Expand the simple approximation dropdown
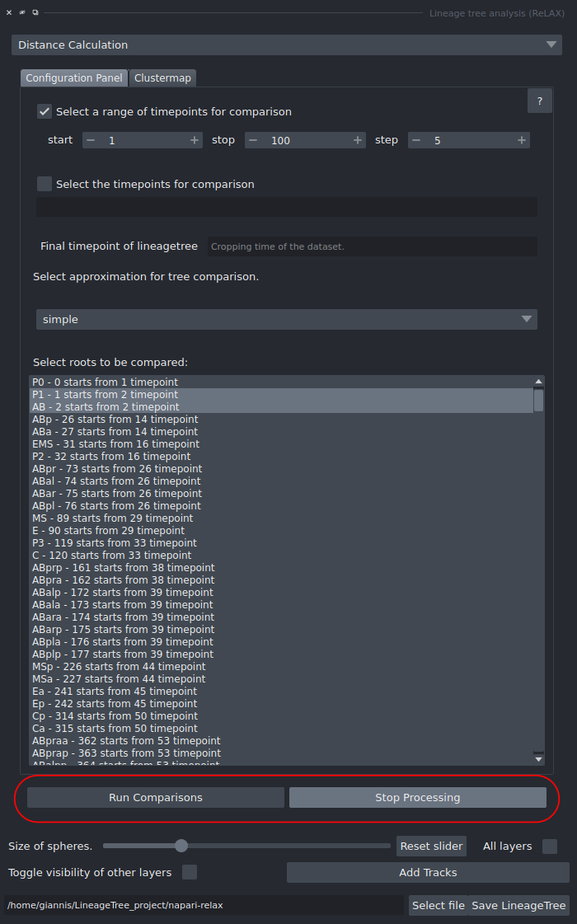The height and width of the screenshot is (924, 577). click(x=286, y=319)
